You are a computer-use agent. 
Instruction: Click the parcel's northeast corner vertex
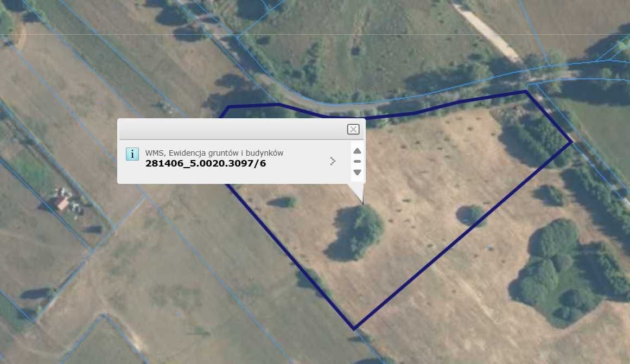pyautogui.click(x=526, y=92)
